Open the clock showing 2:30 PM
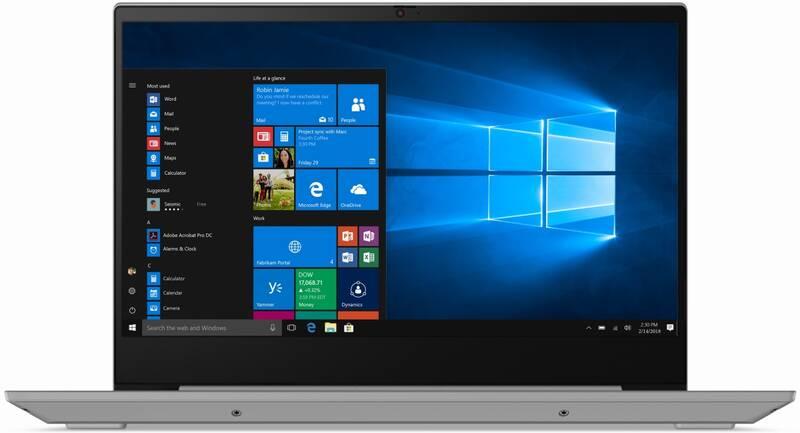The width and height of the screenshot is (800, 433). point(649,328)
